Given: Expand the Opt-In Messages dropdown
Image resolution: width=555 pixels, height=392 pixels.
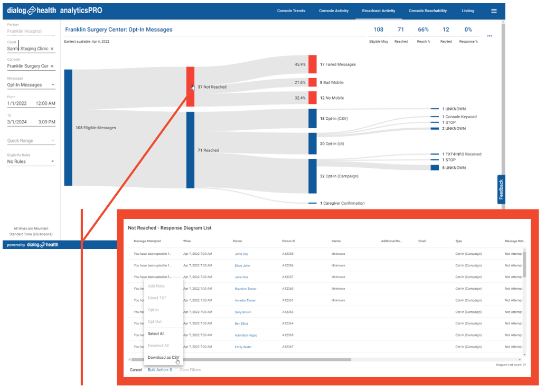Looking at the screenshot, I should 31,85.
